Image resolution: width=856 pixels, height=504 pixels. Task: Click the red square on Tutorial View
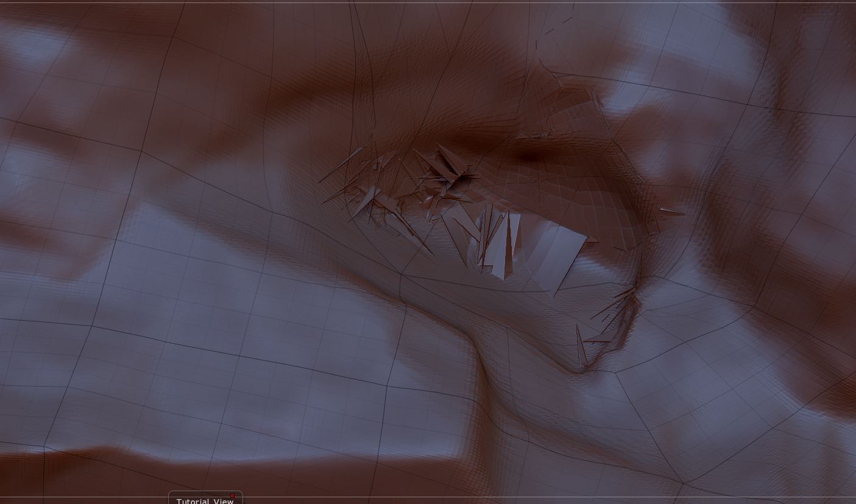coord(232,496)
